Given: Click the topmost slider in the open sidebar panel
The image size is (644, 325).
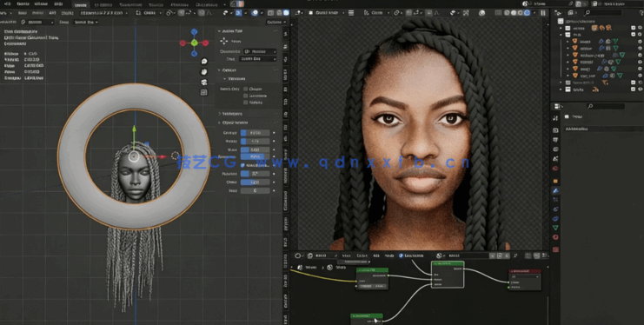Looking at the screenshot, I should click(255, 133).
